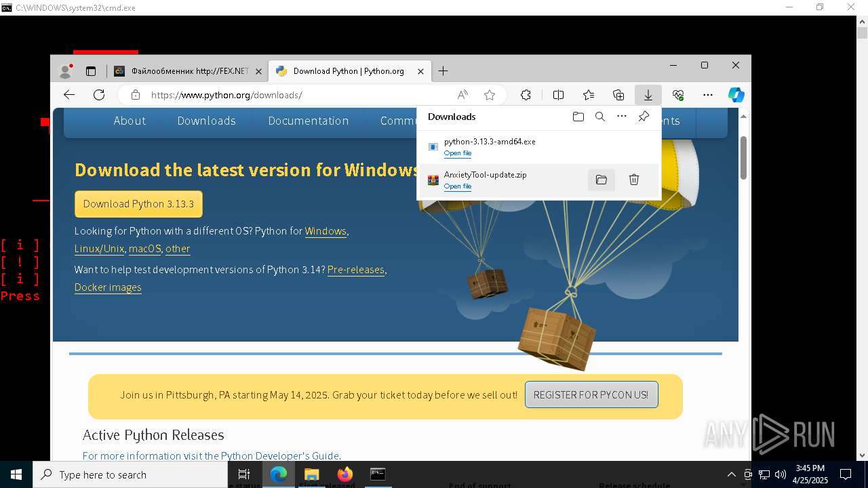Open the Copilot icon in Edge
The image size is (868, 488).
736,95
